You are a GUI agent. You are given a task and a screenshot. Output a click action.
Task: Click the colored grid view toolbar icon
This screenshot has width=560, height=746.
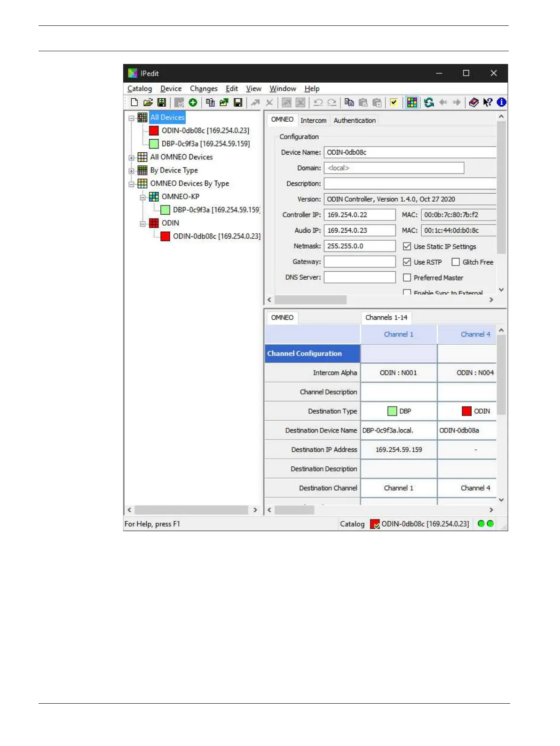point(412,102)
